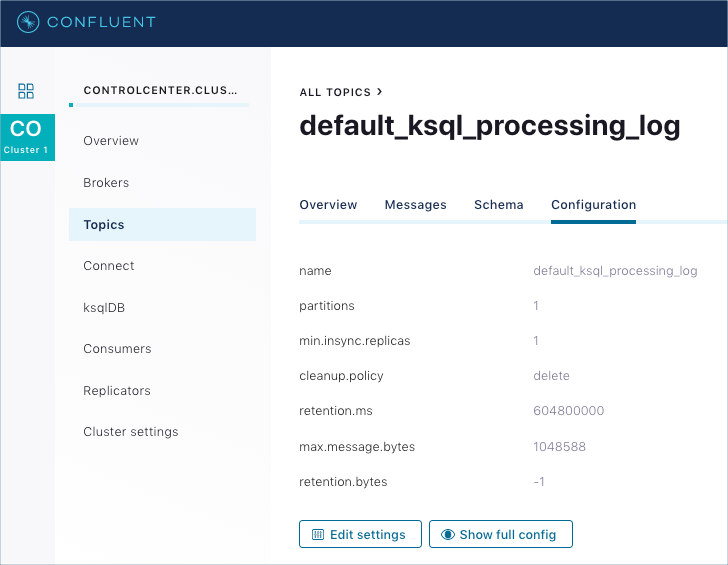The width and height of the screenshot is (728, 565).
Task: Switch to the Overview tab
Action: [328, 205]
